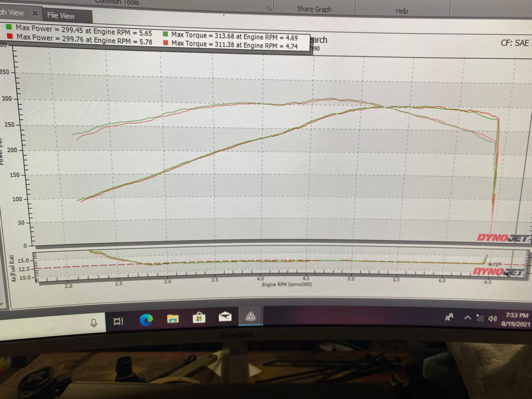Click the Share Graph button
Viewport: 532px width, 399px height.
click(314, 9)
